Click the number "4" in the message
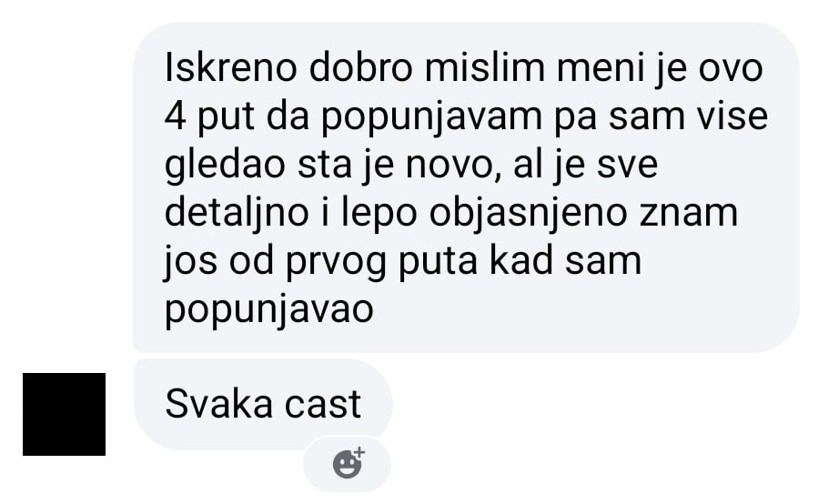 click(176, 116)
